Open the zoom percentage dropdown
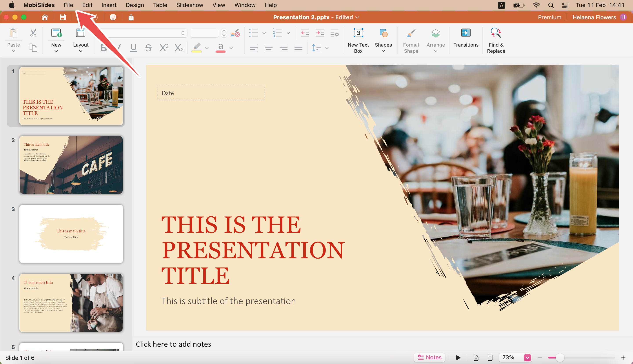The image size is (633, 364). coord(527,358)
